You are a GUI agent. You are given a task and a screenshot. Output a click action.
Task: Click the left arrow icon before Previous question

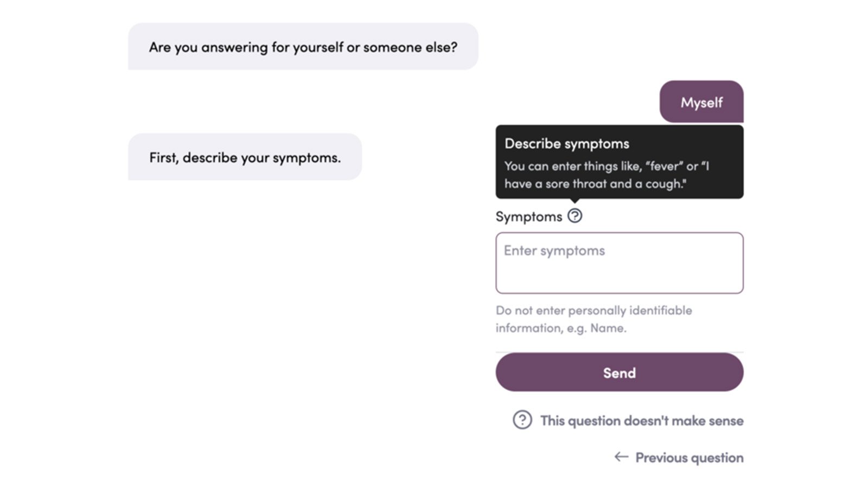pos(621,457)
